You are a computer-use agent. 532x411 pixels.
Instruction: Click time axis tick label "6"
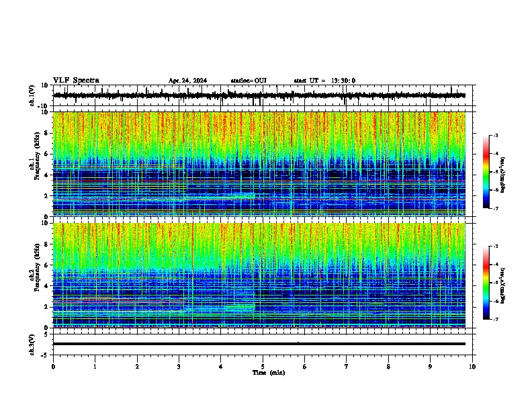304,367
